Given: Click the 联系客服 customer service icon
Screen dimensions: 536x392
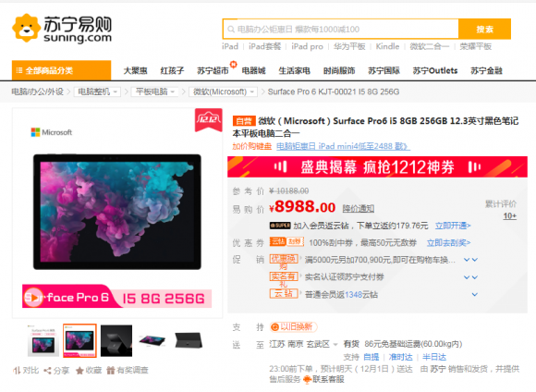Looking at the screenshot, I should (x=307, y=379).
